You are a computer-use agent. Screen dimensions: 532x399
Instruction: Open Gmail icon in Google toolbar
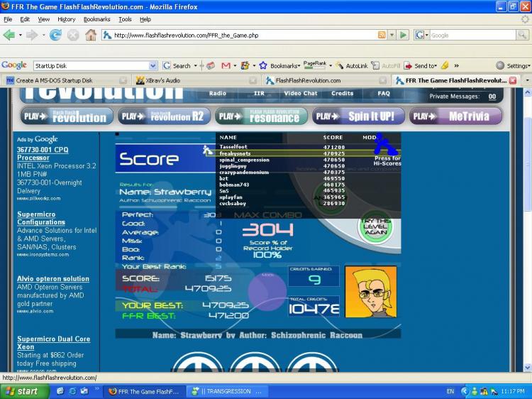tap(226, 65)
